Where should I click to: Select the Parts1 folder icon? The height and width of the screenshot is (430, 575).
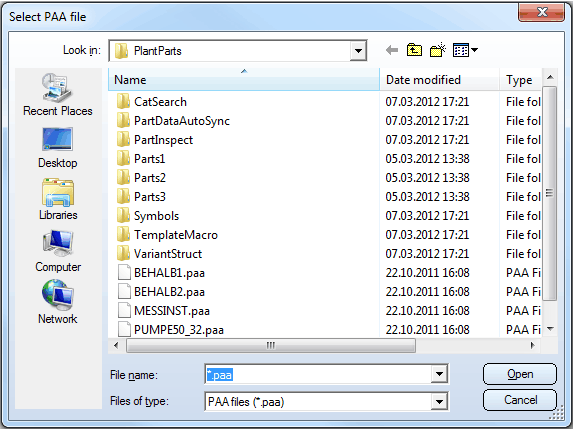(123, 158)
